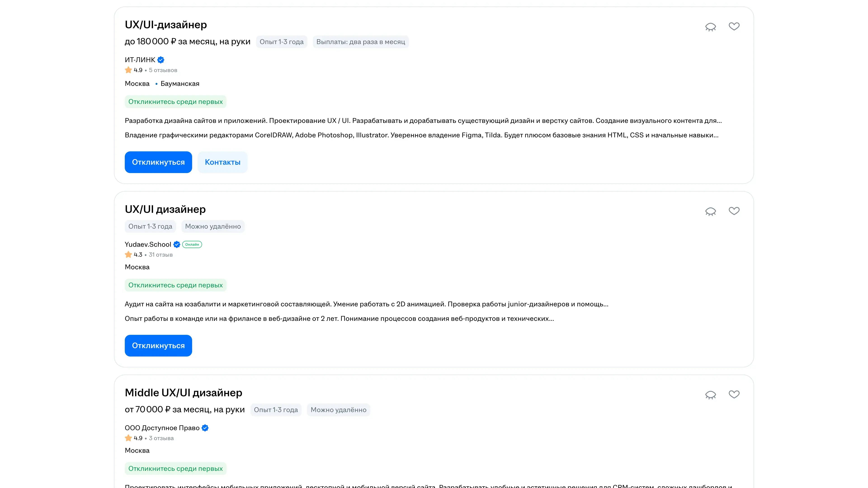Open ООО Доступное Право company page
This screenshot has width=868, height=488.
(x=162, y=428)
